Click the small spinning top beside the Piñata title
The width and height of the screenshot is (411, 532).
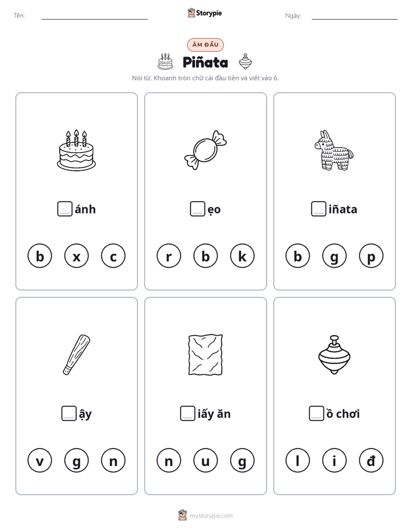click(x=245, y=62)
